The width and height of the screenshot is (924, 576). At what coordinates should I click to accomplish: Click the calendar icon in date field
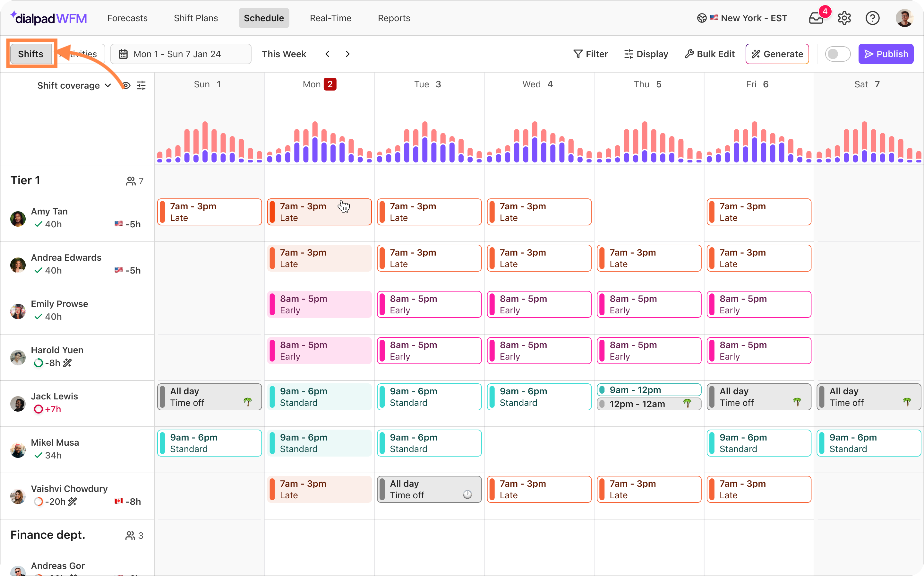pyautogui.click(x=123, y=54)
